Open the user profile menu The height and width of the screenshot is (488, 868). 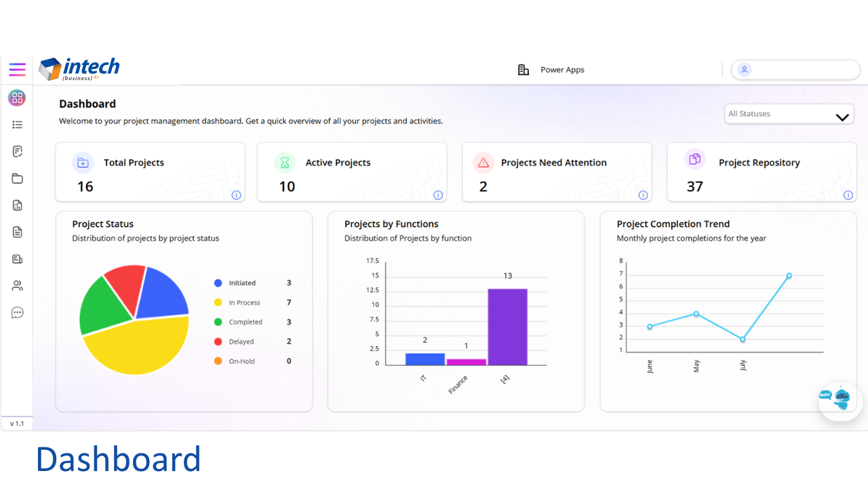coord(795,70)
